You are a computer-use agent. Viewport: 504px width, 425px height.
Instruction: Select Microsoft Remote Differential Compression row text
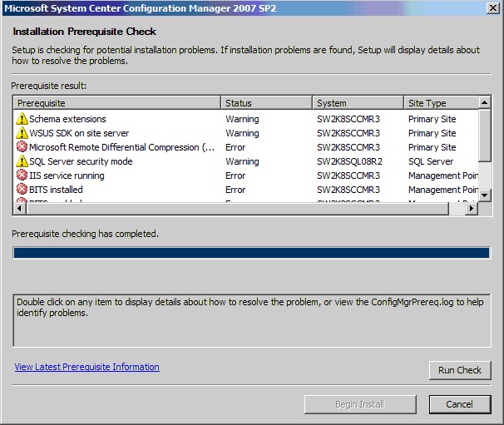tap(121, 147)
